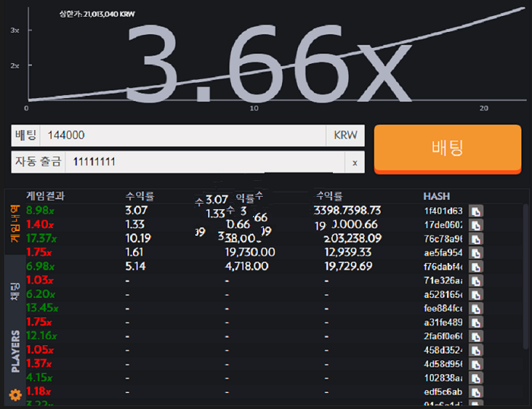532x409 pixels.
Task: Copy hash 2fa6f0e6 via copy icon
Action: coord(476,336)
